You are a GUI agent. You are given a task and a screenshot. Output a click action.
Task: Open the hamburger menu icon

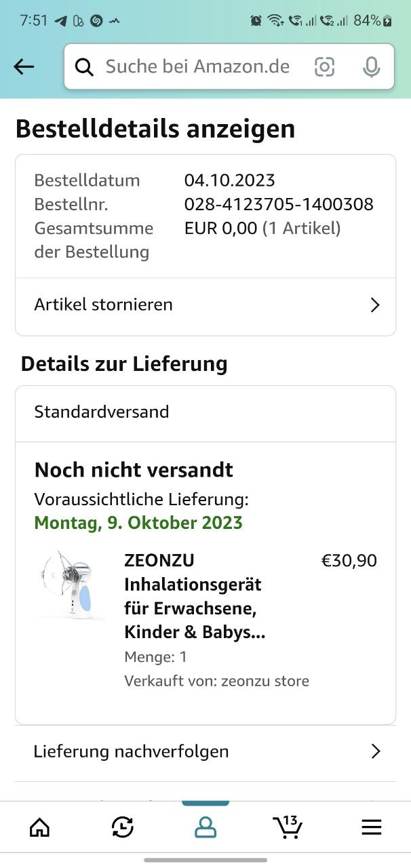(x=371, y=827)
